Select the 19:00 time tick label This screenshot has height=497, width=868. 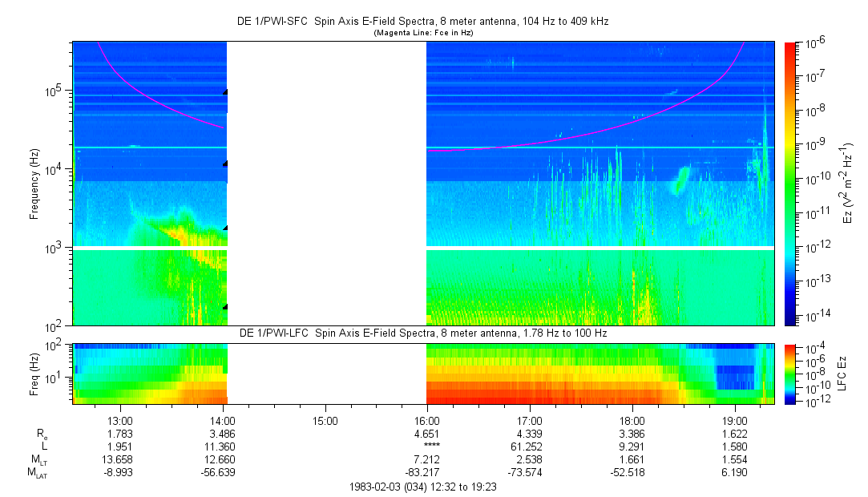735,420
